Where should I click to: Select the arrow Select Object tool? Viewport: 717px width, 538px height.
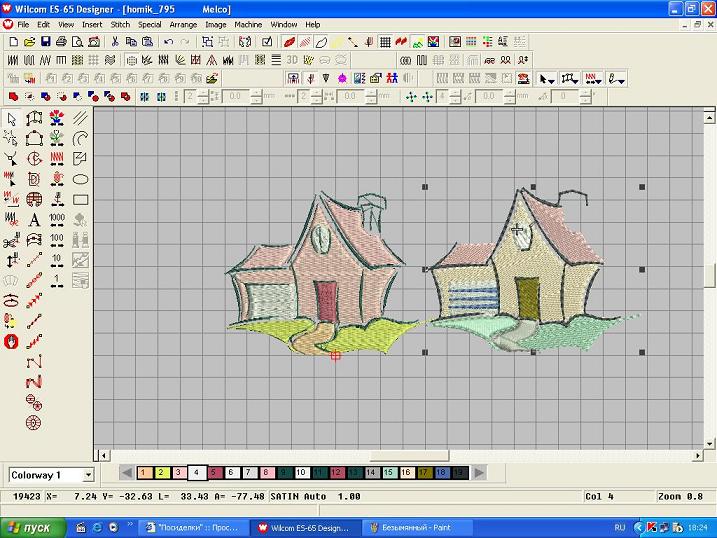click(11, 118)
